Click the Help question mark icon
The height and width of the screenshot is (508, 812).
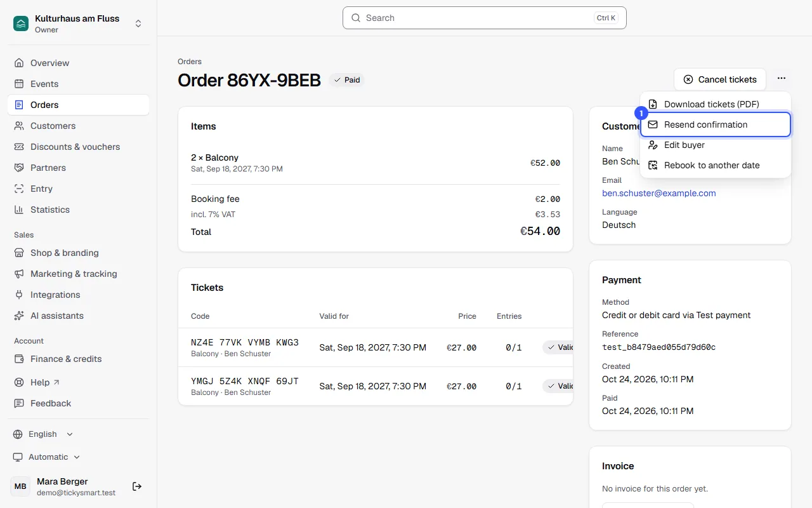[x=19, y=382]
